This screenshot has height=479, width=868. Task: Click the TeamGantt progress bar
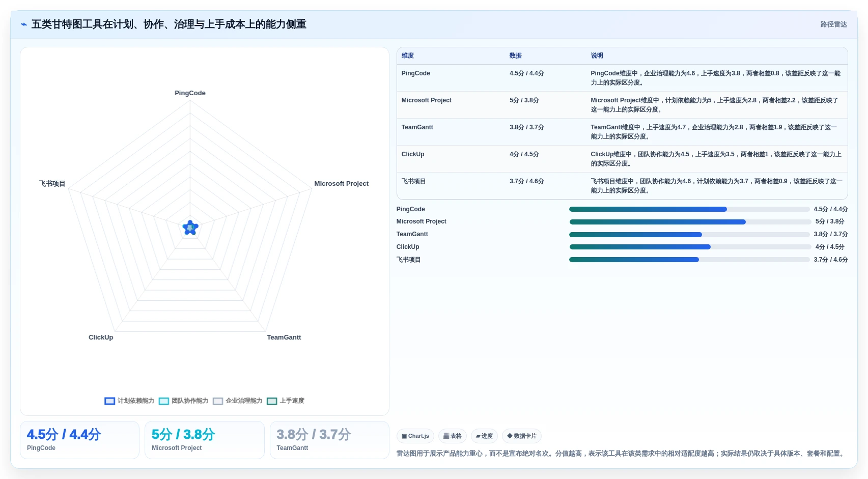[x=689, y=235]
